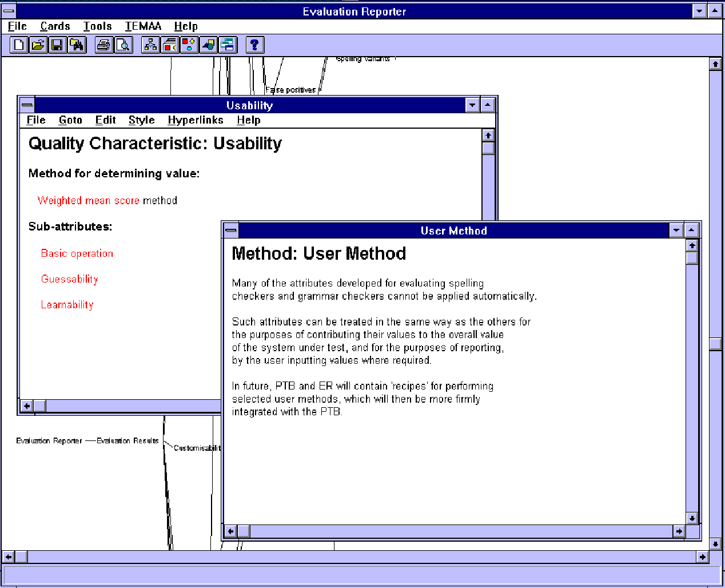Click the Find binoculars toolbar icon
Viewport: 725px width, 588px height.
[x=76, y=45]
